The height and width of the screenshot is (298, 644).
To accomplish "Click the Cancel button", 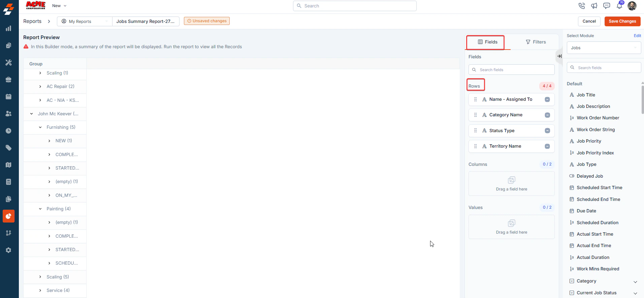I will [589, 21].
